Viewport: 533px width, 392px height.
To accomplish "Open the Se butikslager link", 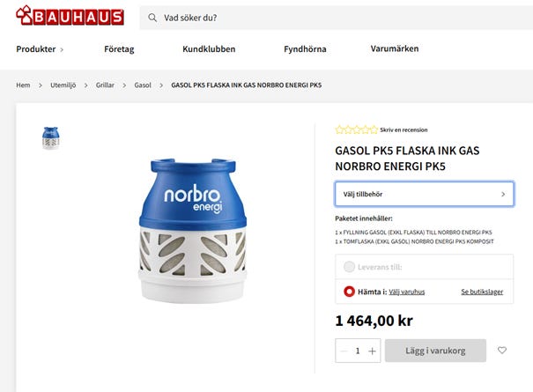I will [x=482, y=292].
